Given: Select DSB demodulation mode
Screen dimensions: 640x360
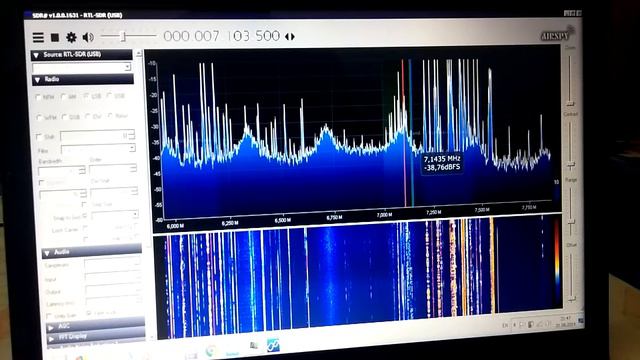Looking at the screenshot, I should coord(71,117).
